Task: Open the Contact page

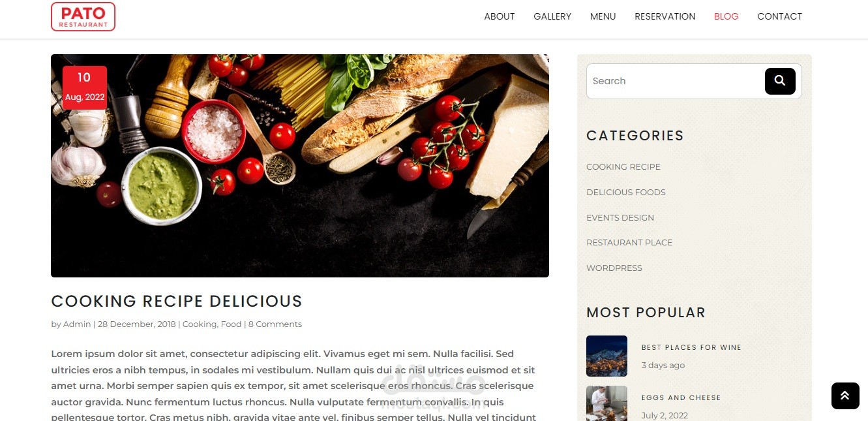Action: (x=780, y=16)
